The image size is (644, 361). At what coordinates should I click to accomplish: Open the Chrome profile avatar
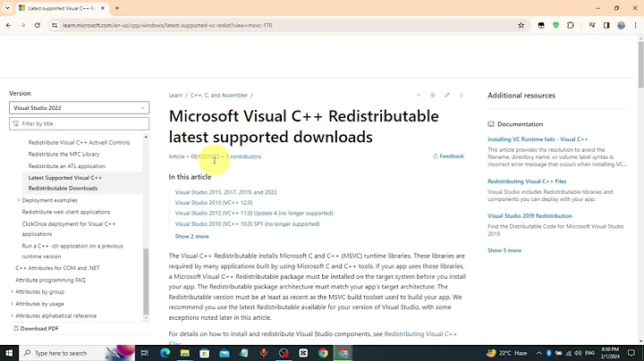[621, 25]
